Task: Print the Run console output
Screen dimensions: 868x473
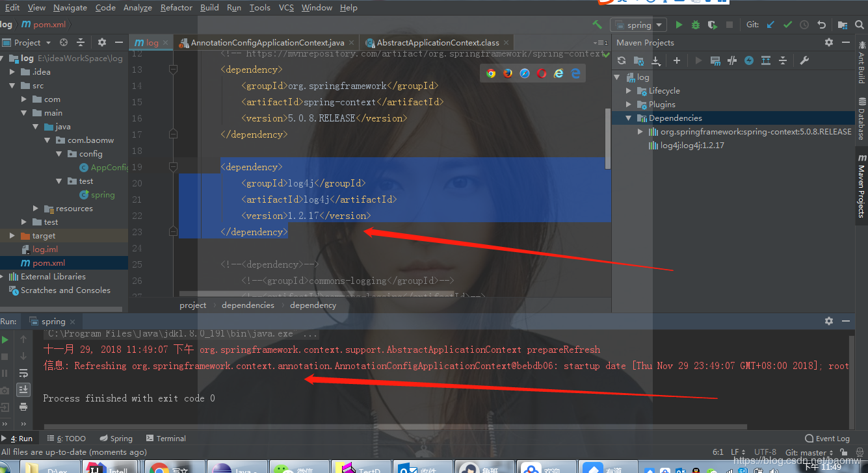Action: coord(23,407)
